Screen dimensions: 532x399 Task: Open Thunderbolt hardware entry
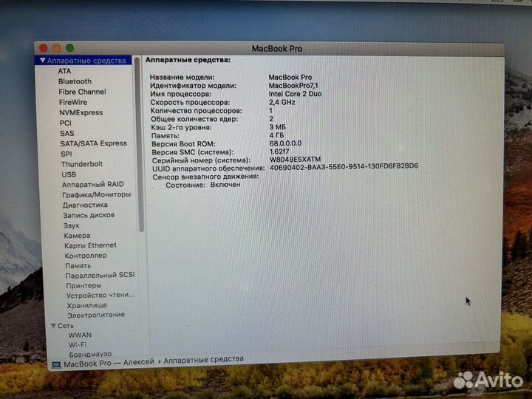(x=82, y=164)
